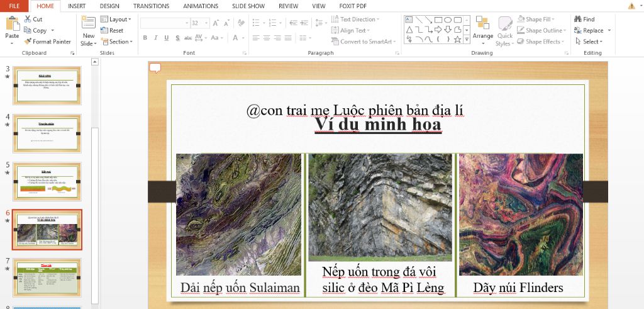Open the font size 32 dropdown
The width and height of the screenshot is (644, 309).
click(206, 23)
